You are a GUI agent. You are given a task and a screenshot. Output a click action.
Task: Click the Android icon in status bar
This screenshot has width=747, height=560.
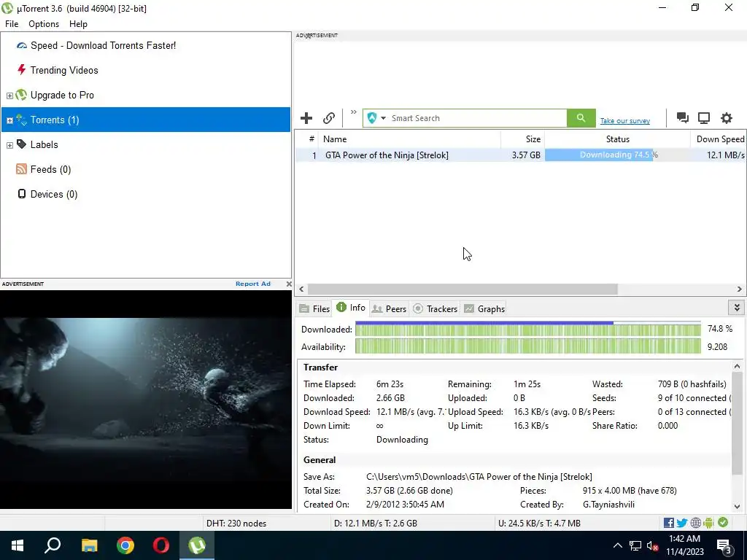coord(708,523)
